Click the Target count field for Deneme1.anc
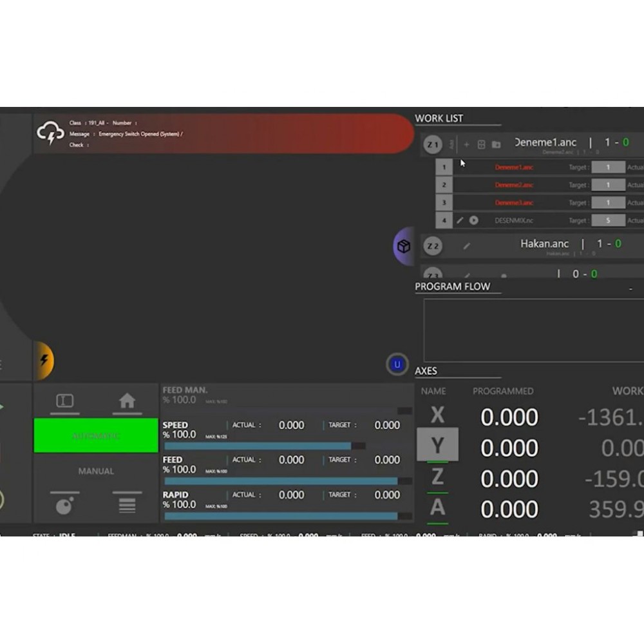The width and height of the screenshot is (644, 644). [x=608, y=167]
